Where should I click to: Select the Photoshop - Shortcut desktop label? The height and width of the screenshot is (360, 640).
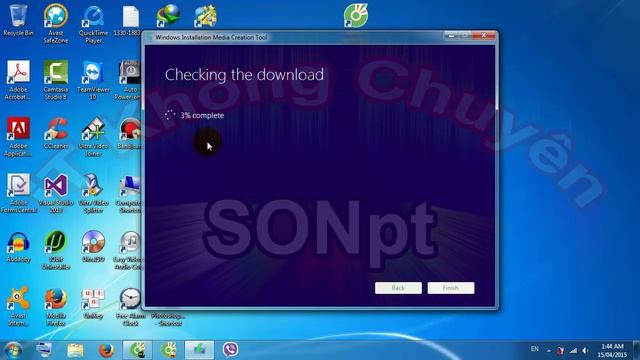(168, 319)
